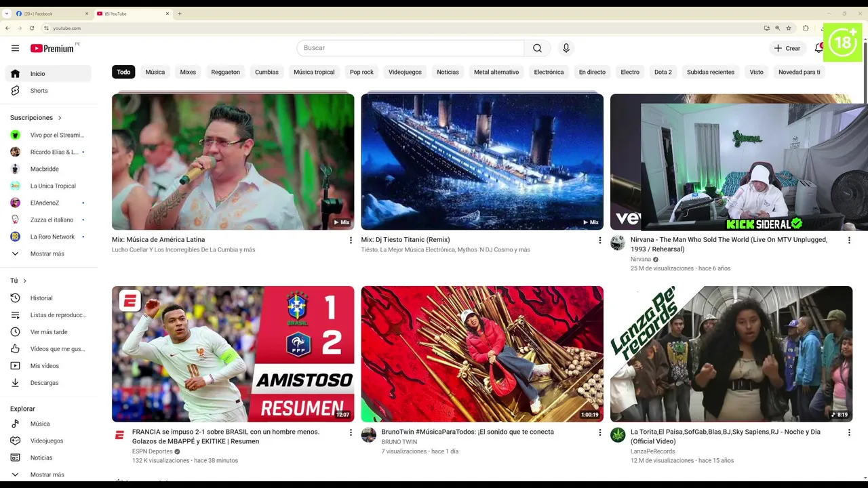This screenshot has width=868, height=488.
Task: Play the Música de América Latina mix thumbnail
Action: 233,162
